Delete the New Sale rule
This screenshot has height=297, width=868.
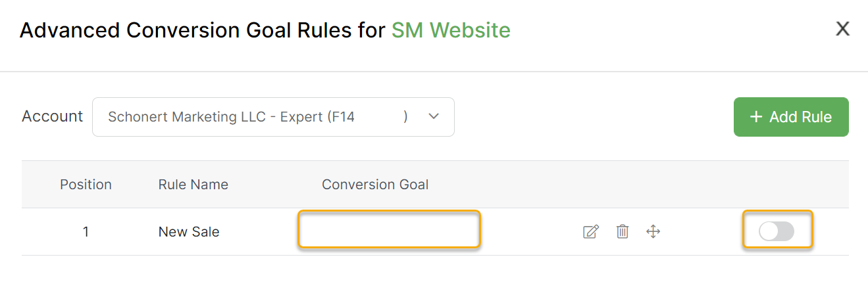[x=623, y=231]
